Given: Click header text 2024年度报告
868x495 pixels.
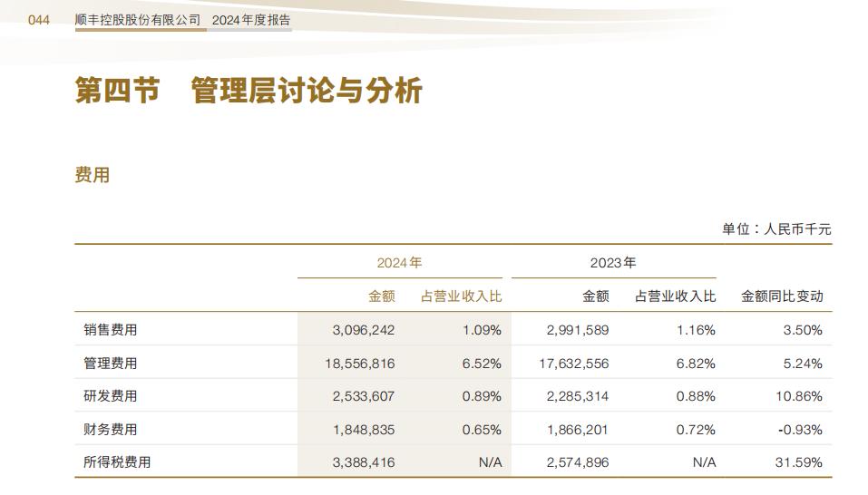Looking at the screenshot, I should (250, 20).
